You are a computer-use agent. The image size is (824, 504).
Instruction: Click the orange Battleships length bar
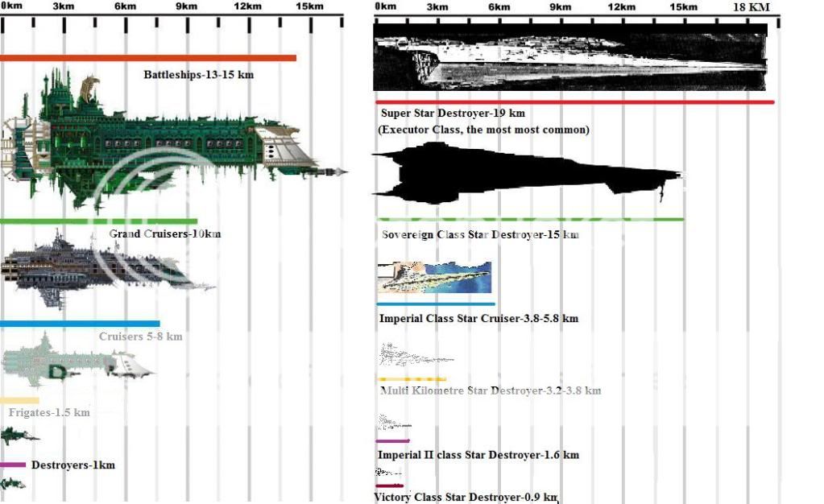(148, 58)
